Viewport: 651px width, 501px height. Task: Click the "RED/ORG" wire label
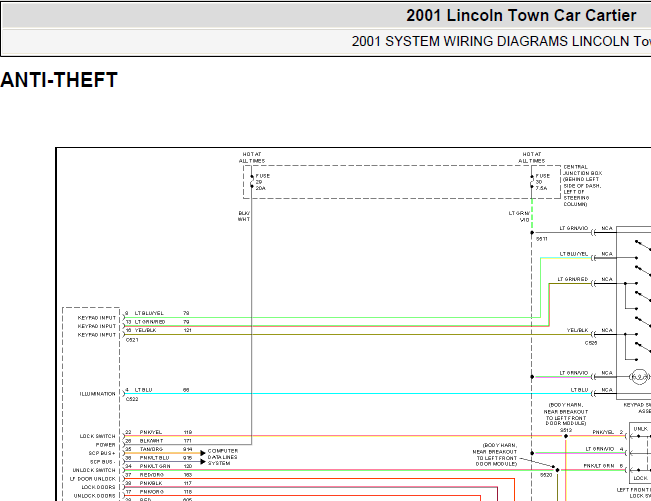pyautogui.click(x=152, y=475)
